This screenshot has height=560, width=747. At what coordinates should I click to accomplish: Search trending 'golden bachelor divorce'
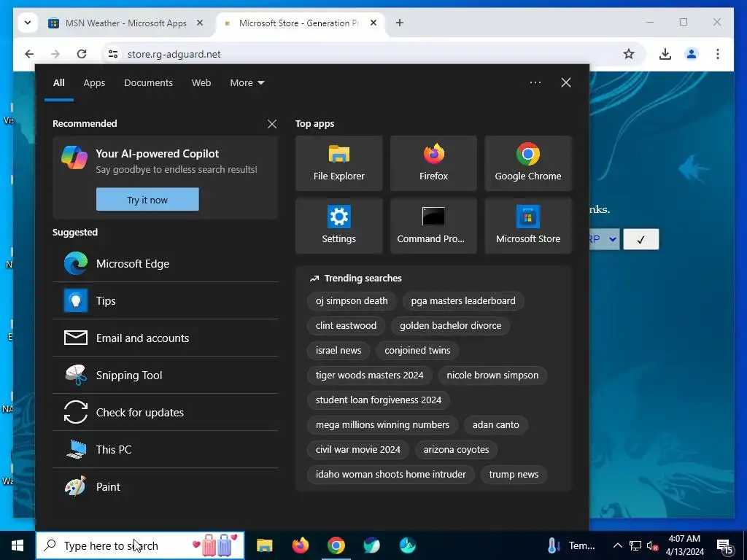(x=450, y=326)
